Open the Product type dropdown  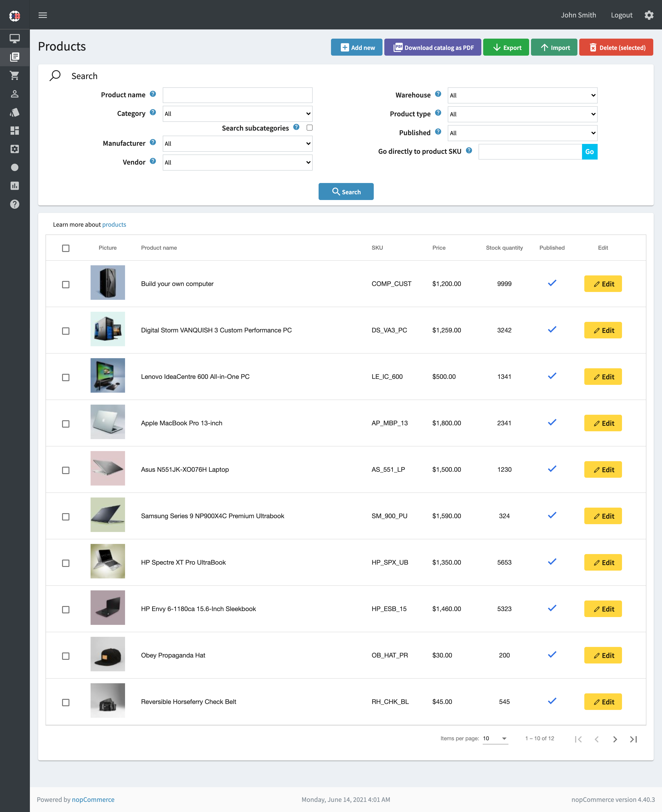click(x=522, y=114)
